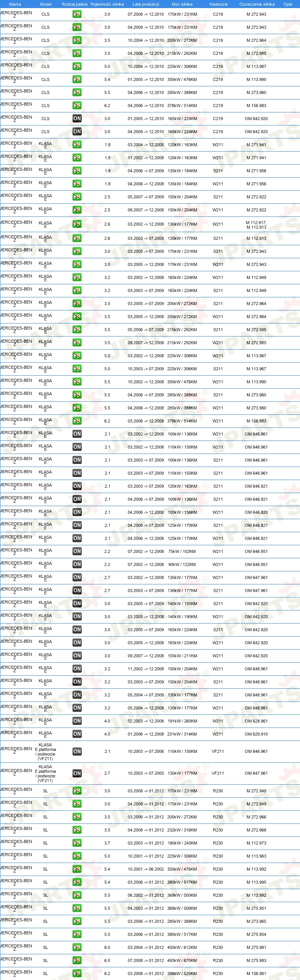Click the engine code cell M 112.917, M 112.913
The image size is (300, 980).
click(x=256, y=225)
